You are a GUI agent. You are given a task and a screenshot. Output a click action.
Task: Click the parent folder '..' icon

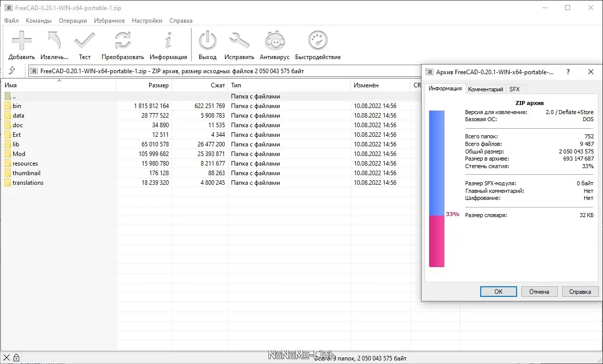(x=8, y=96)
